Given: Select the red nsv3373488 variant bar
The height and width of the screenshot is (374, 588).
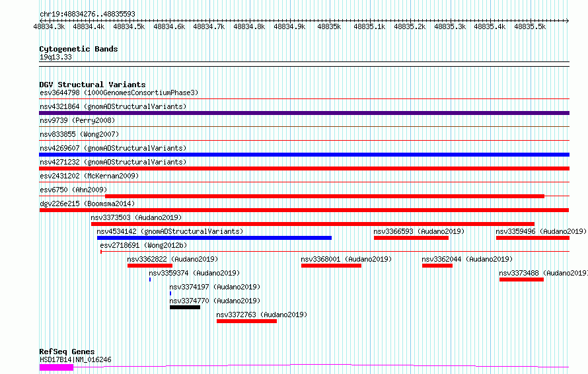Looking at the screenshot, I should pyautogui.click(x=522, y=280).
